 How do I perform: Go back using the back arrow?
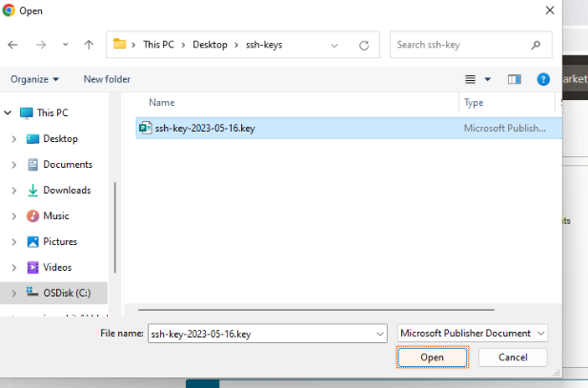(12, 45)
